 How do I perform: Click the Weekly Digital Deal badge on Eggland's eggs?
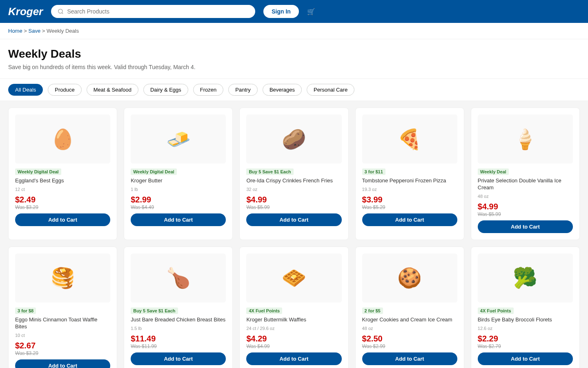pyautogui.click(x=38, y=172)
